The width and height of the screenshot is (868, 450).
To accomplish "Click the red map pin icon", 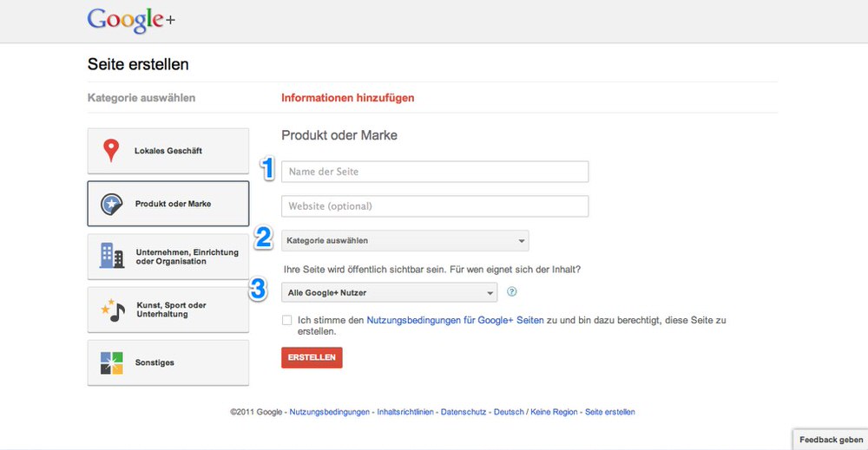I will (111, 150).
